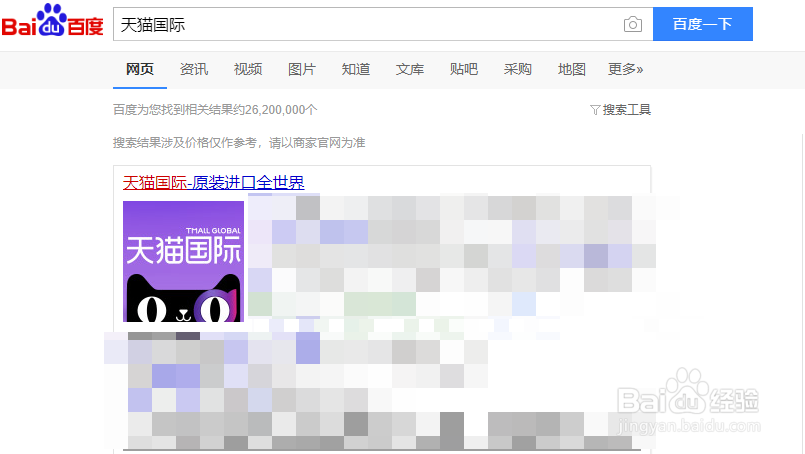Open the 天猫国际-原装进口全世界 result link

(214, 182)
